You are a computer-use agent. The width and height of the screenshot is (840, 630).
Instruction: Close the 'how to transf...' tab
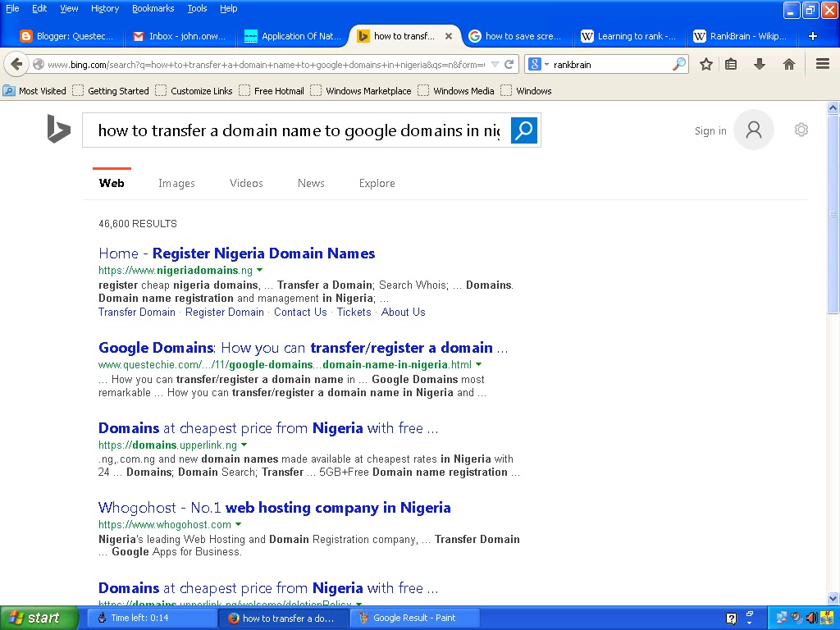point(449,36)
